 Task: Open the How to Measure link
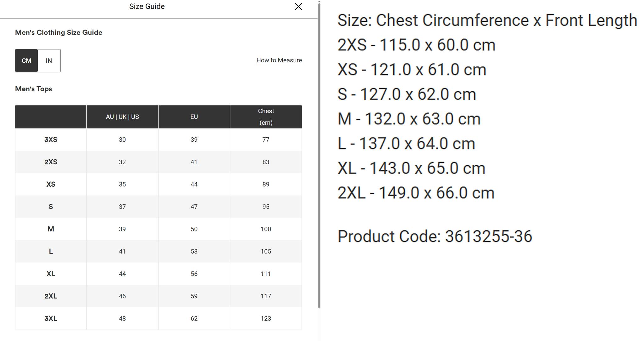point(279,60)
